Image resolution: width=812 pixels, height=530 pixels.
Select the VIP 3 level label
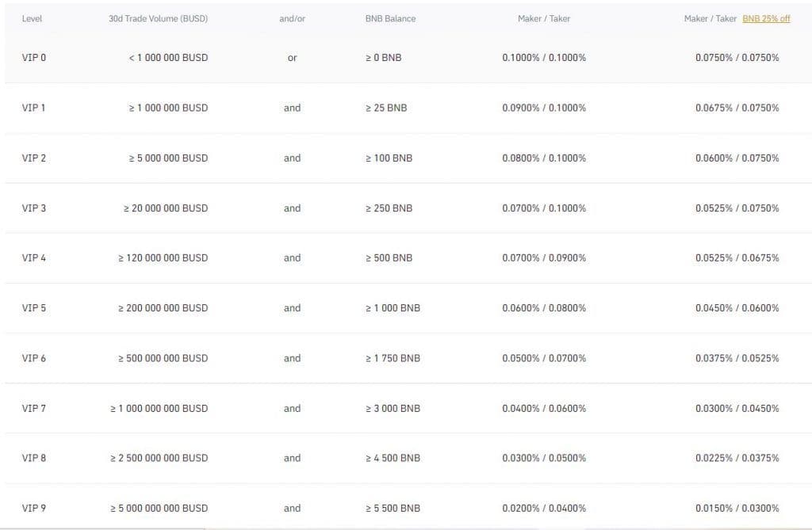point(34,208)
